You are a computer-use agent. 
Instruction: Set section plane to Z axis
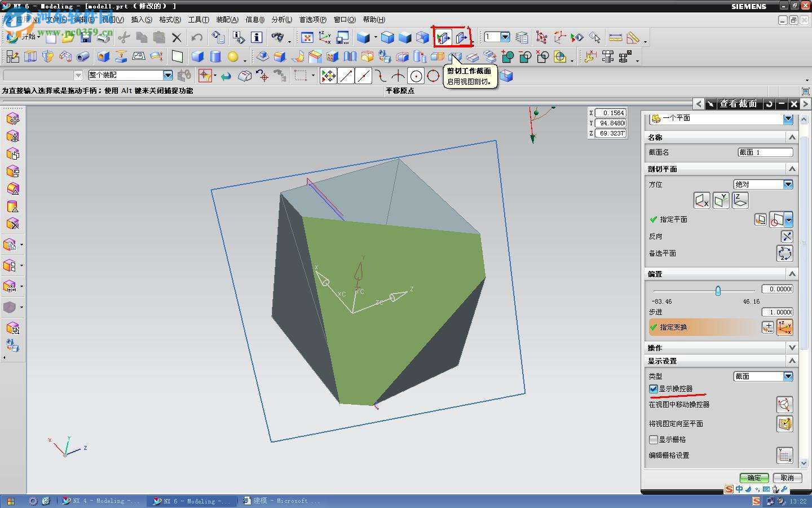(740, 200)
